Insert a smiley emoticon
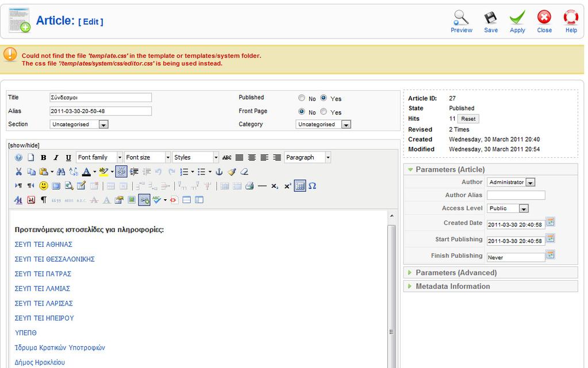588x368 pixels. [44, 186]
